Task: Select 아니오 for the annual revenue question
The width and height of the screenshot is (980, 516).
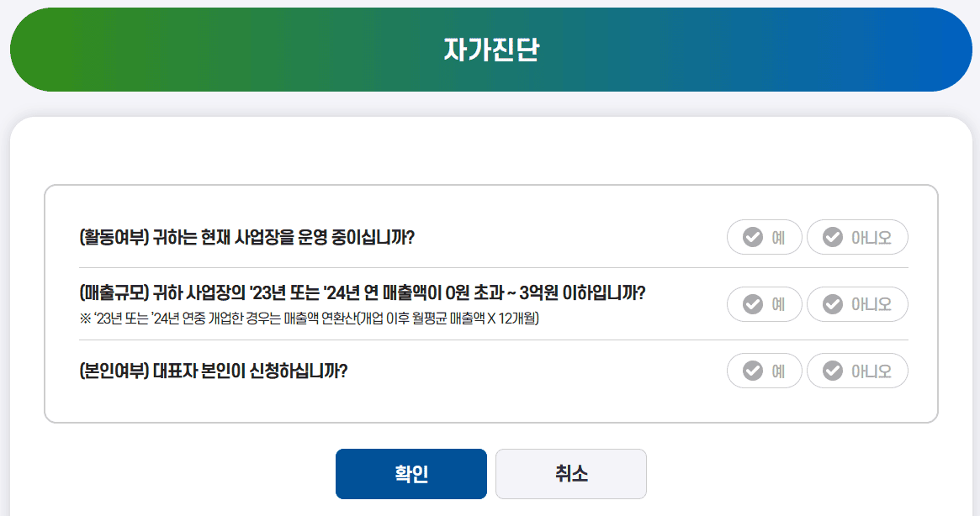Action: (x=857, y=303)
